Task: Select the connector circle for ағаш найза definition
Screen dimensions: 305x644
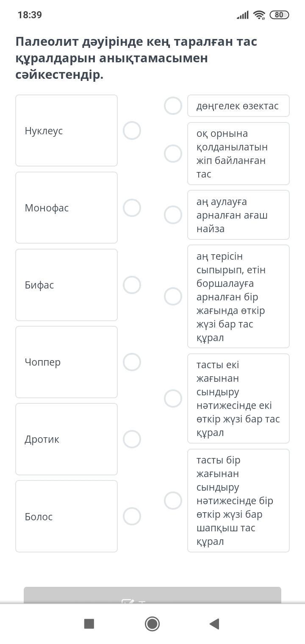Action: [173, 215]
